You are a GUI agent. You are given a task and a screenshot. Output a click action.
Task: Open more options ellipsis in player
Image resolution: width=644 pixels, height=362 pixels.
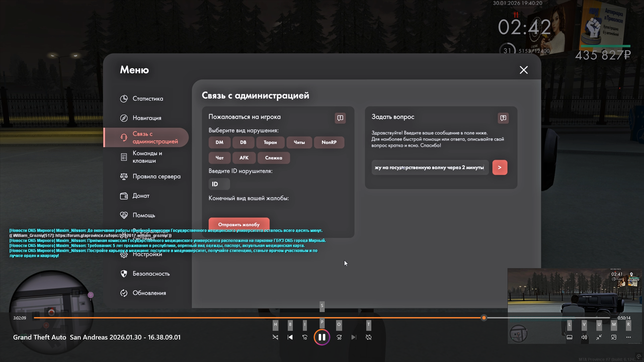click(628, 337)
